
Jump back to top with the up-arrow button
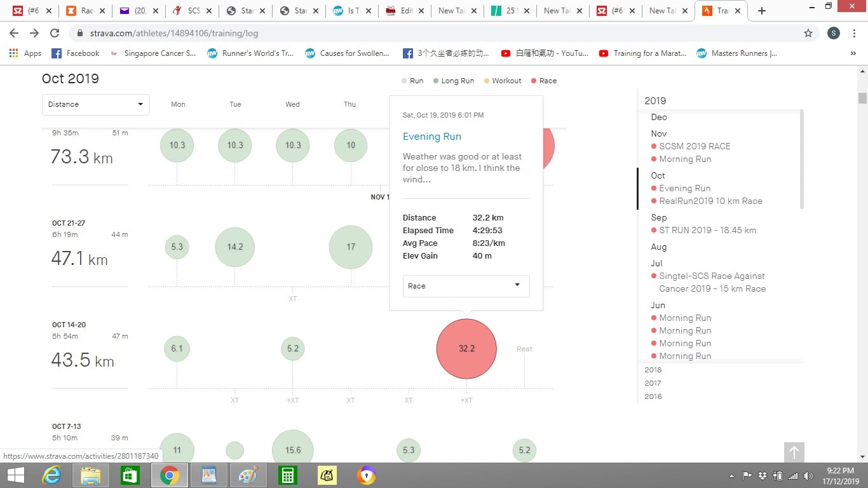(x=794, y=452)
